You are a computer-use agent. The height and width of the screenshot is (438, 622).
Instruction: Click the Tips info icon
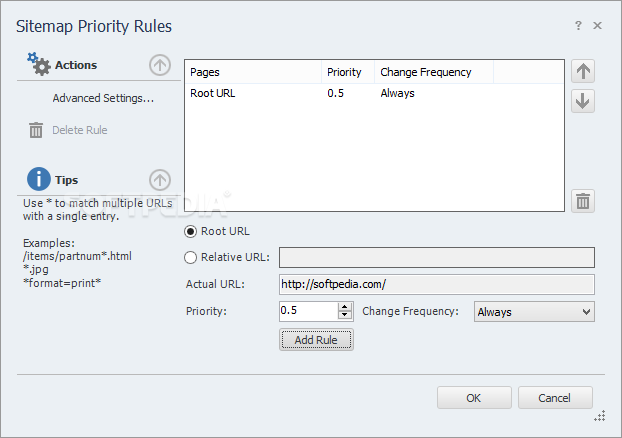click(x=38, y=179)
